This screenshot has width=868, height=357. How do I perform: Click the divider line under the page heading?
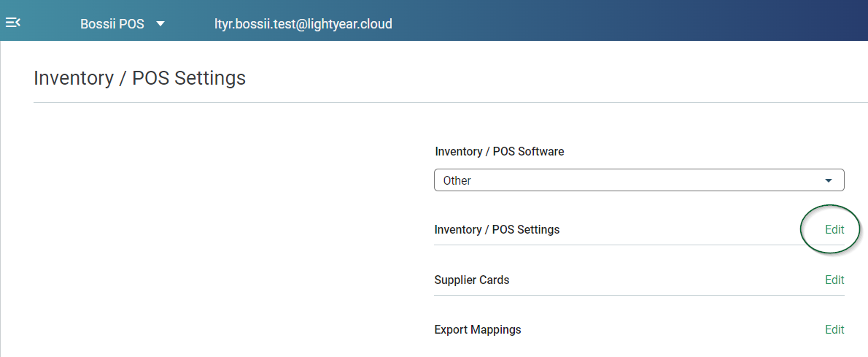click(451, 102)
